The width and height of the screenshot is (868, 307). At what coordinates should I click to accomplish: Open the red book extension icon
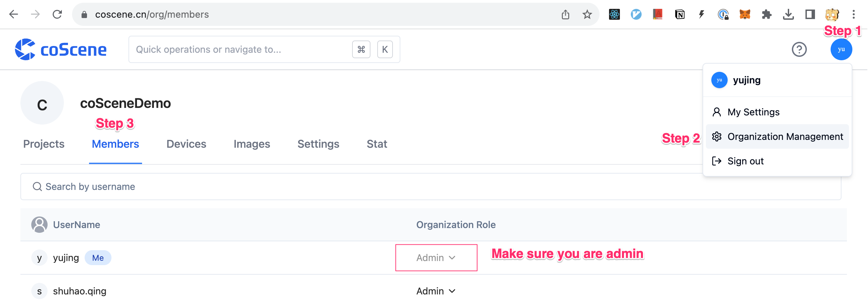[x=658, y=14]
